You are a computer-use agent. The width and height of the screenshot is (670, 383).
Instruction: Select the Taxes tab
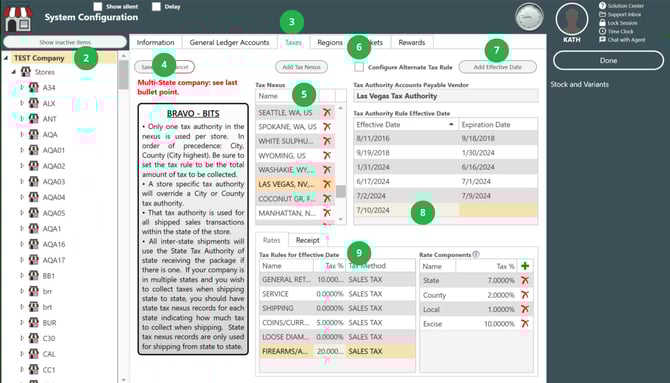point(294,42)
